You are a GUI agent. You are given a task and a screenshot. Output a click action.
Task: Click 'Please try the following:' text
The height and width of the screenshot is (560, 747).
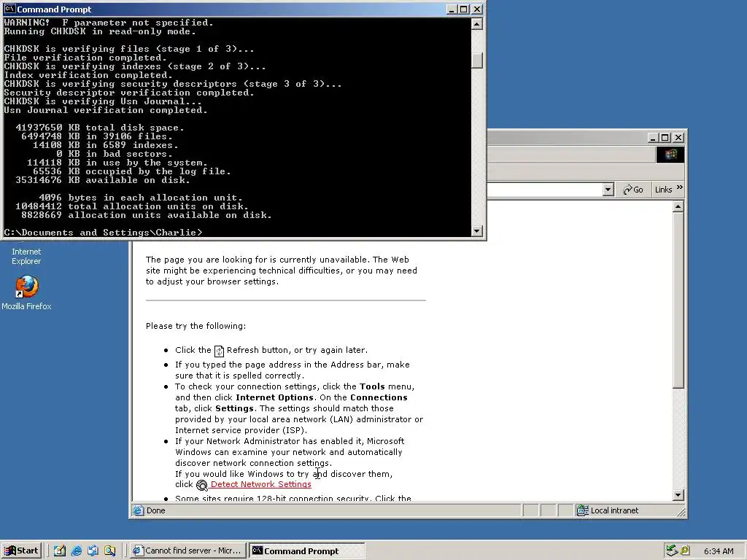pyautogui.click(x=196, y=326)
